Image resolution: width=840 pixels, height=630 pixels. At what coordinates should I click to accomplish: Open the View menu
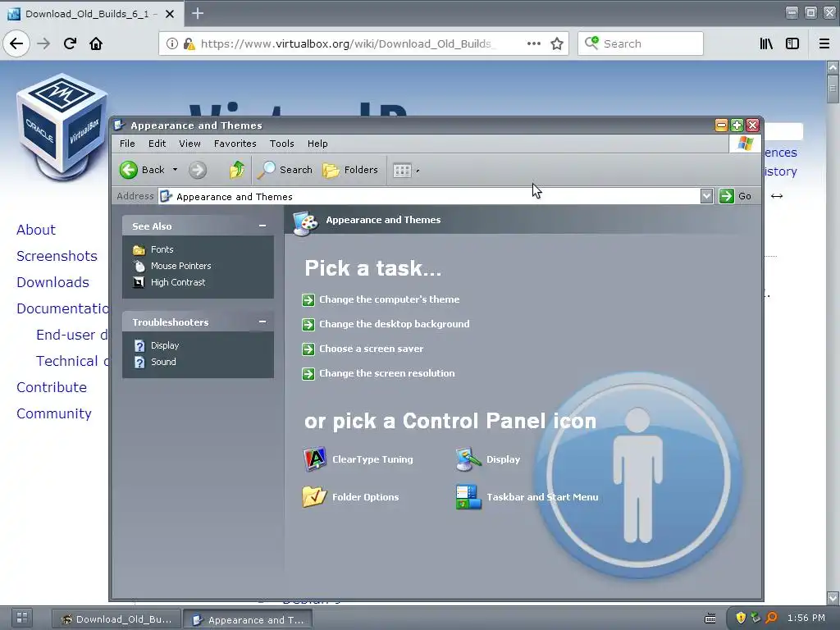pyautogui.click(x=189, y=144)
